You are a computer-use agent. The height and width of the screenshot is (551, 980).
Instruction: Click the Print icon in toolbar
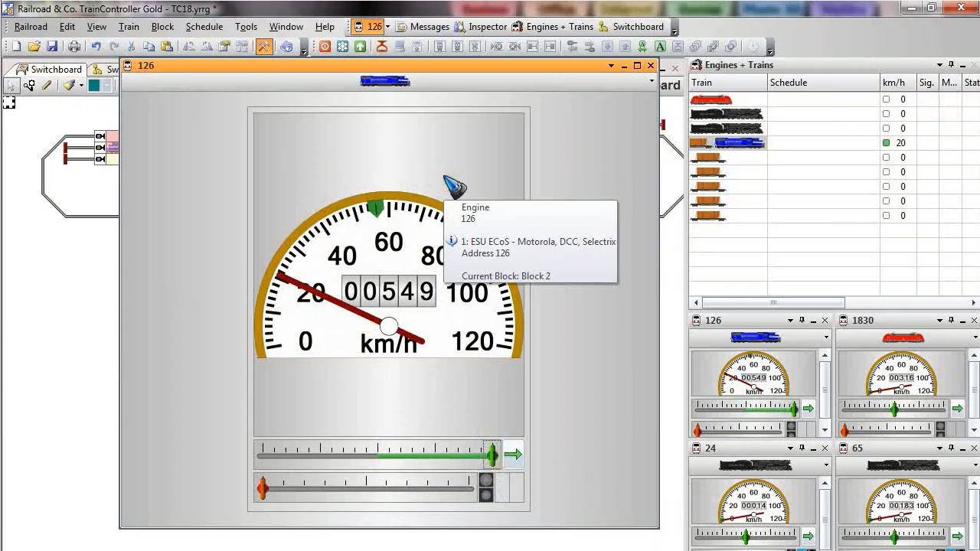point(74,47)
